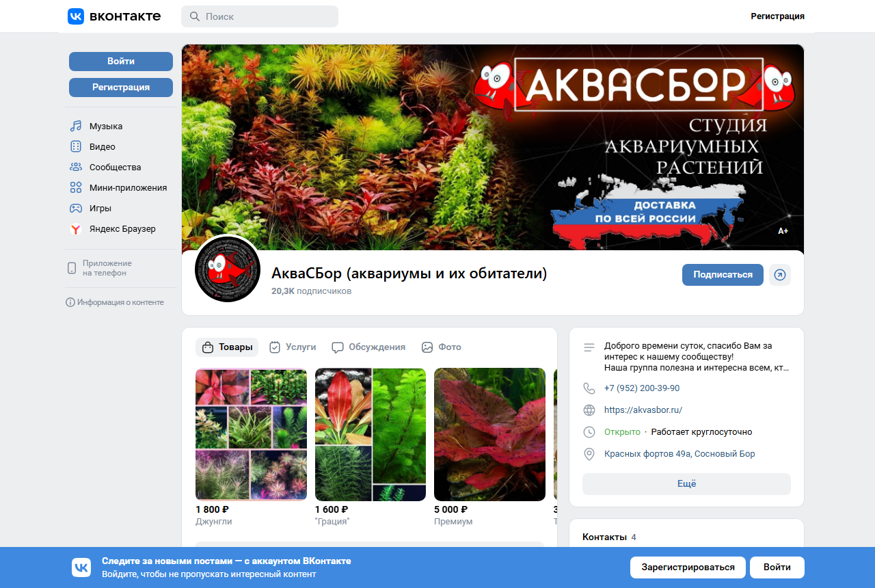Open the https://akvasbor.ru/ link
875x588 pixels.
tap(643, 410)
